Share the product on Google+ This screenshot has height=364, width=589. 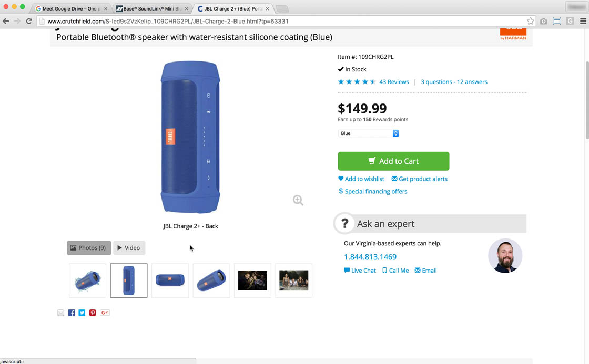pyautogui.click(x=105, y=313)
